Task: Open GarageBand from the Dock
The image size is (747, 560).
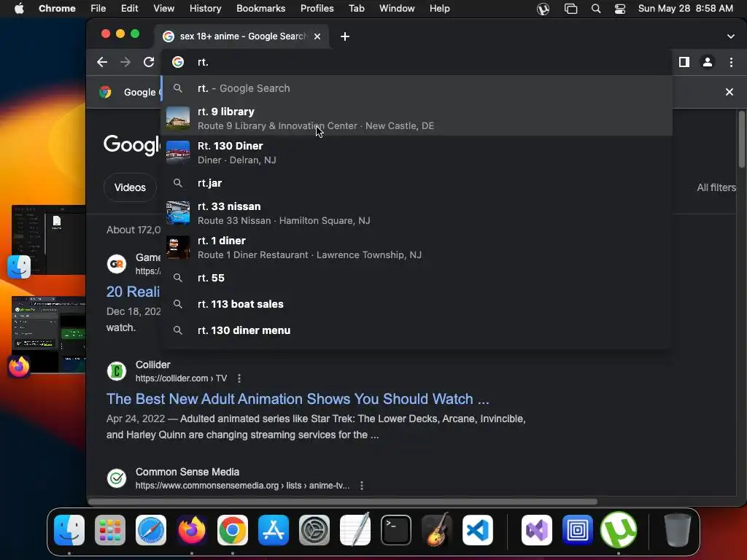Action: pyautogui.click(x=437, y=530)
